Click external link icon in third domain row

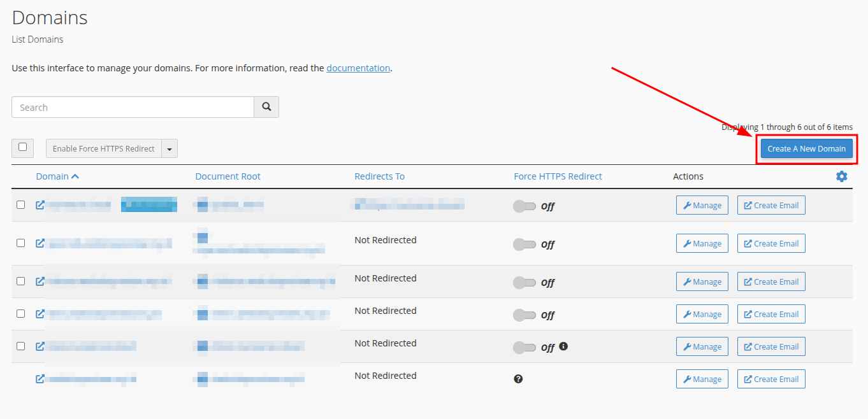tap(40, 281)
